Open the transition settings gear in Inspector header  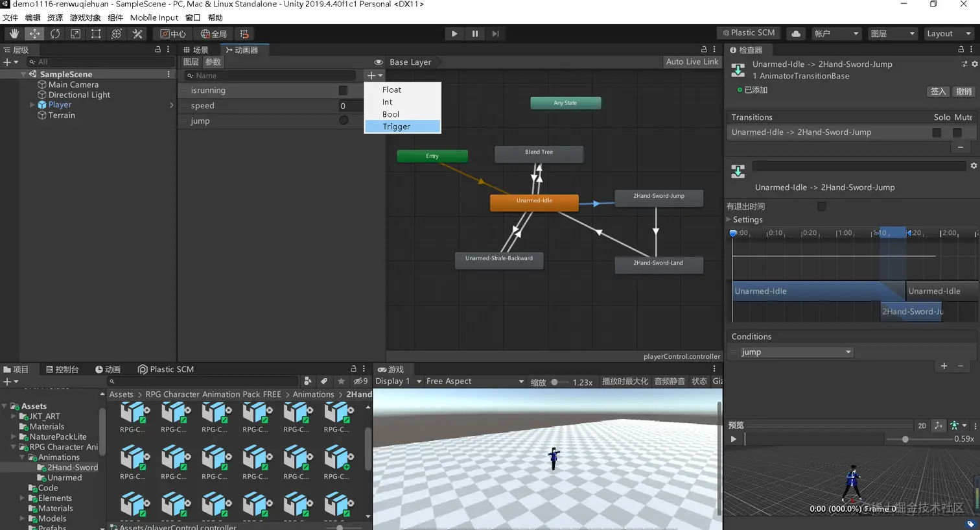coord(974,64)
